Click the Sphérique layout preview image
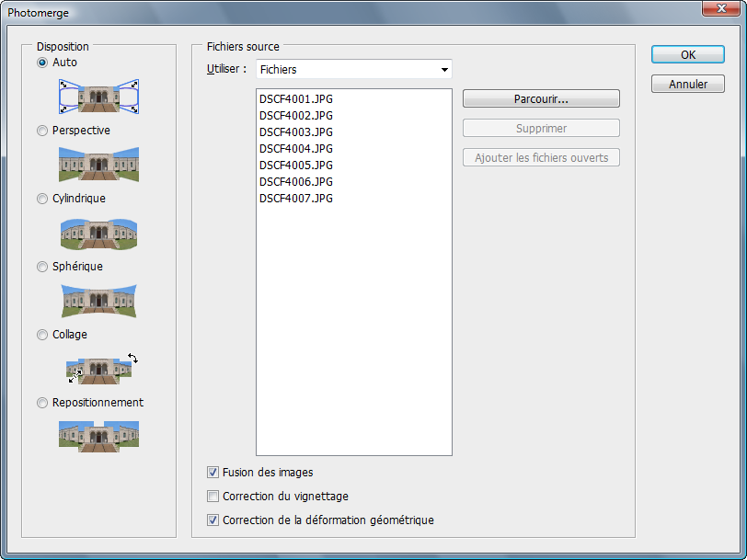The width and height of the screenshot is (747, 560). tap(99, 301)
